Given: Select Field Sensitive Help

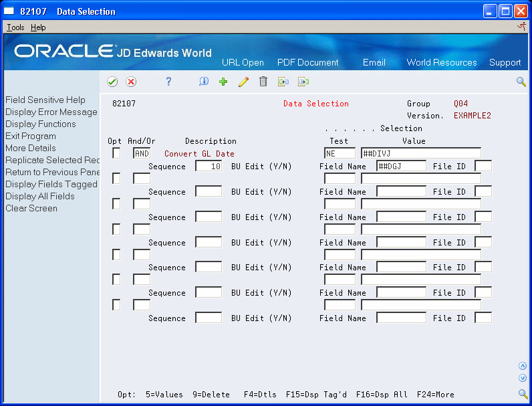Looking at the screenshot, I should point(45,100).
